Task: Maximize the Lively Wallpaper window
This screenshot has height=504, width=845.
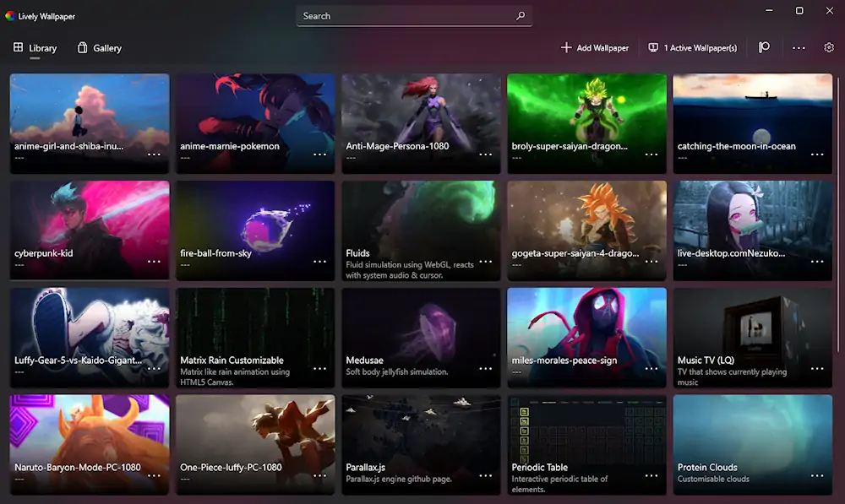Action: (799, 11)
